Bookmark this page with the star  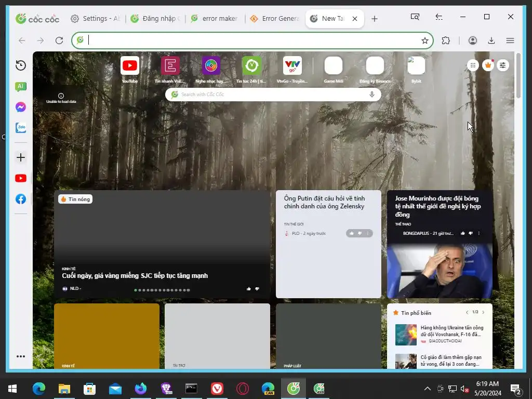(x=425, y=41)
